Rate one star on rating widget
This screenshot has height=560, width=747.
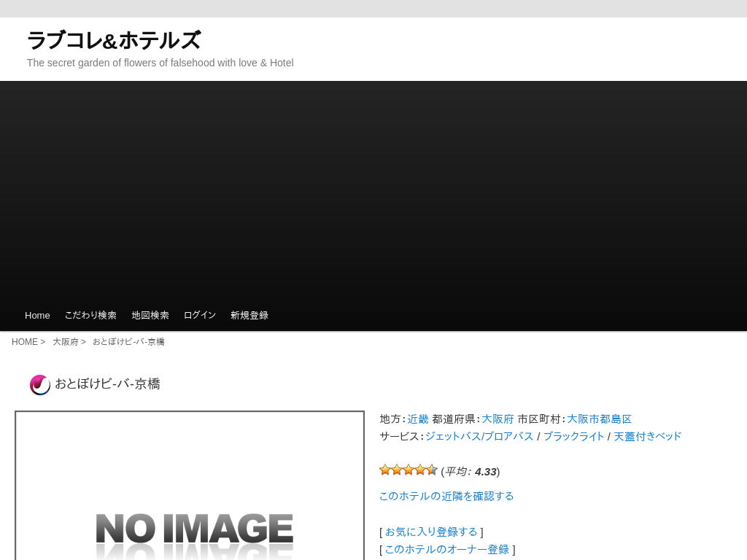click(385, 470)
